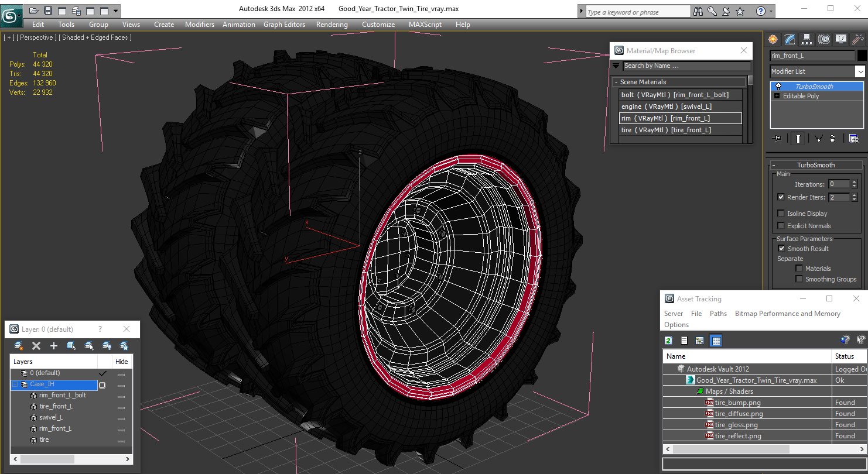868x474 pixels.
Task: Click Add Selected Objects plus icon in Layer dialog
Action: click(x=53, y=346)
